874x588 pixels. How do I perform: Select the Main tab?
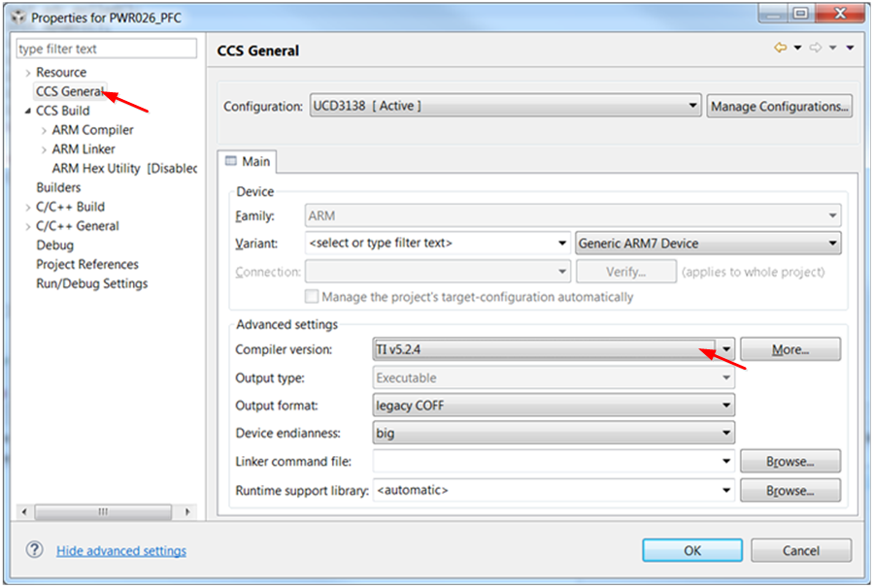pos(248,161)
